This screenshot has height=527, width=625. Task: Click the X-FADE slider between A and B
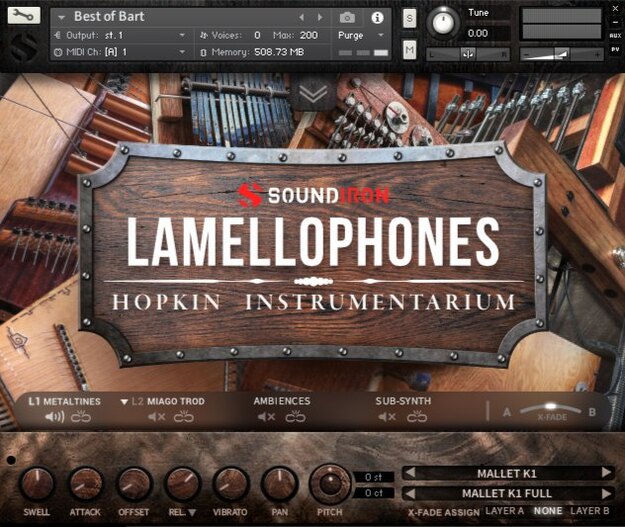550,411
